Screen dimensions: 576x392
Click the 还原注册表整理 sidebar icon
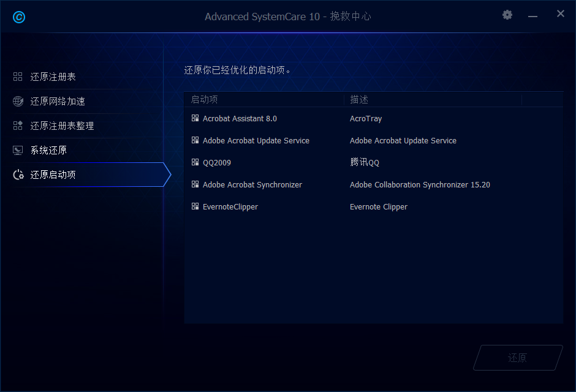click(x=18, y=126)
